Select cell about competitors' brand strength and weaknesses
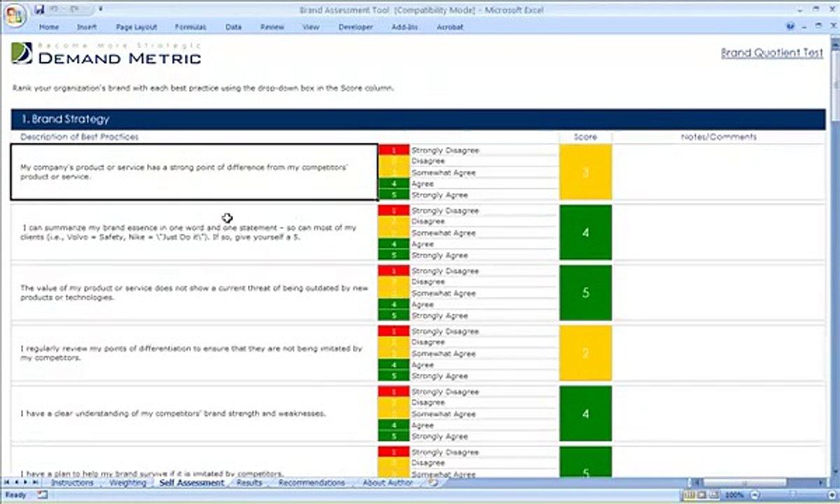This screenshot has width=840, height=504. click(x=195, y=413)
